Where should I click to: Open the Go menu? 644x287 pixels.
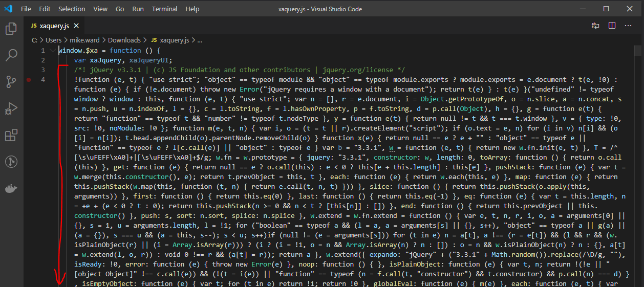coord(120,9)
